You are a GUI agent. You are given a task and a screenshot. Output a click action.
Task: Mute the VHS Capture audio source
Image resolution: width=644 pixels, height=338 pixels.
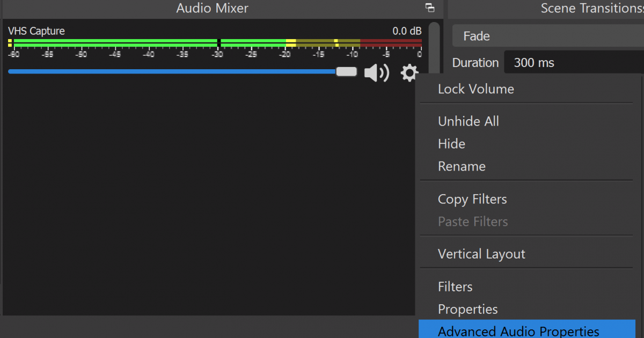[377, 72]
